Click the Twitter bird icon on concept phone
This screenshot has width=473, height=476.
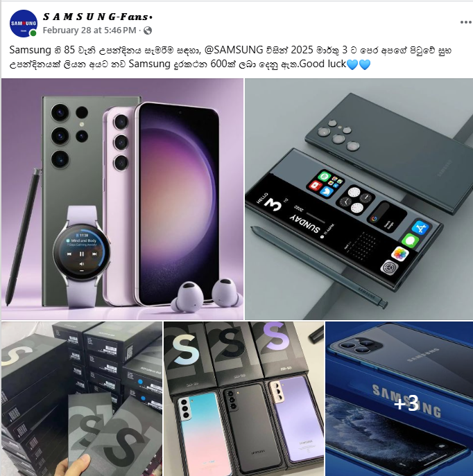(x=327, y=191)
